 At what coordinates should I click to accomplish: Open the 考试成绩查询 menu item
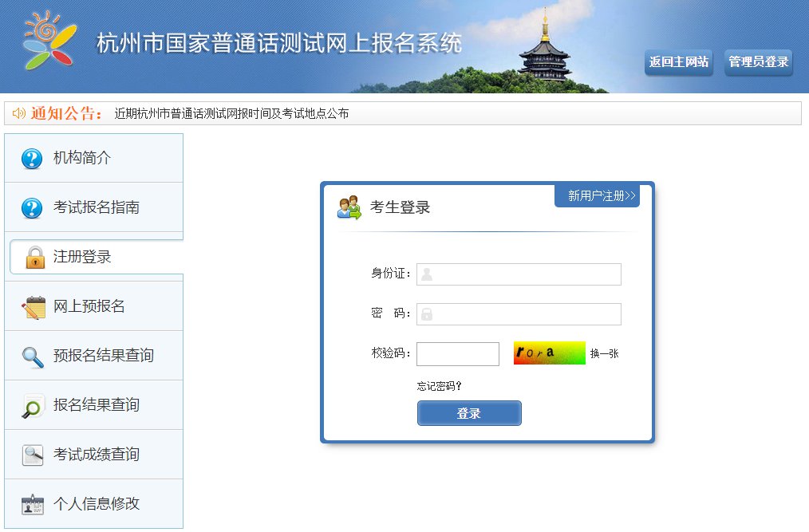tap(94, 455)
